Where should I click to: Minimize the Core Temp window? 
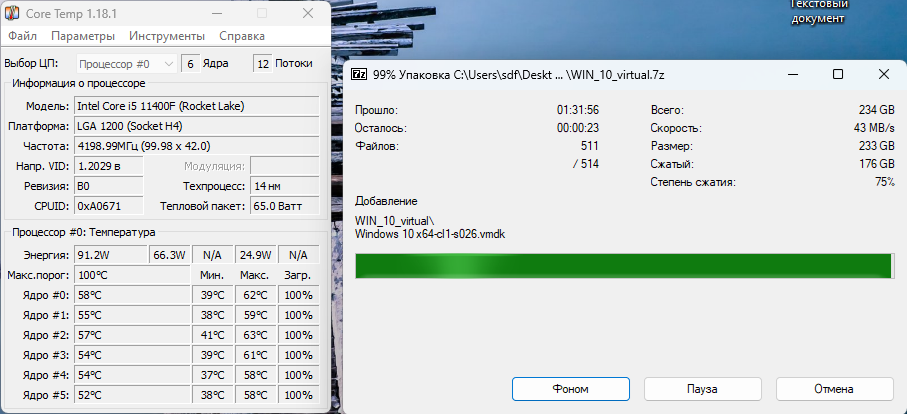pos(216,13)
